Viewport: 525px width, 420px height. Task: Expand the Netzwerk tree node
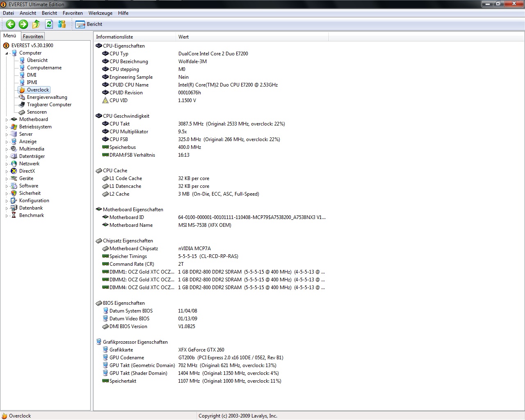coord(7,164)
